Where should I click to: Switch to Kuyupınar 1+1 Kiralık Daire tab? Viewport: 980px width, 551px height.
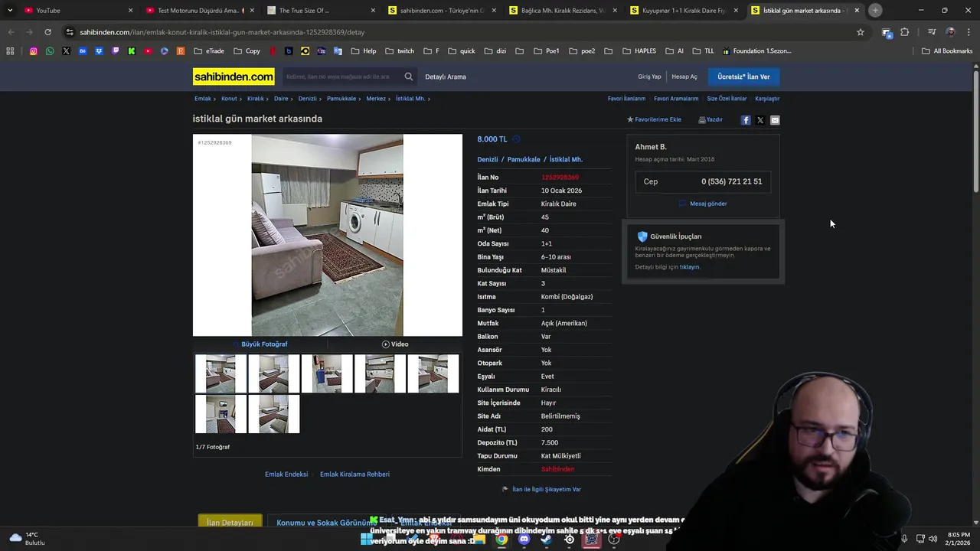pos(683,10)
